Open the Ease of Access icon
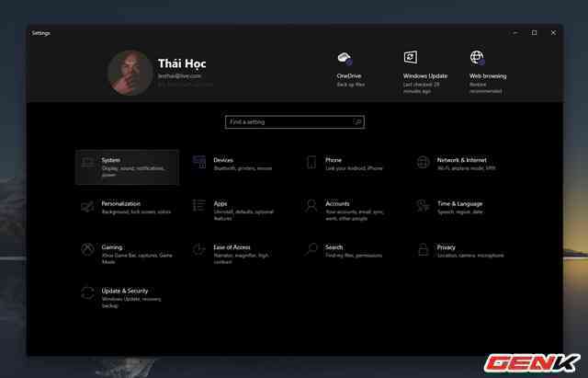This screenshot has height=378, width=588. tap(198, 249)
